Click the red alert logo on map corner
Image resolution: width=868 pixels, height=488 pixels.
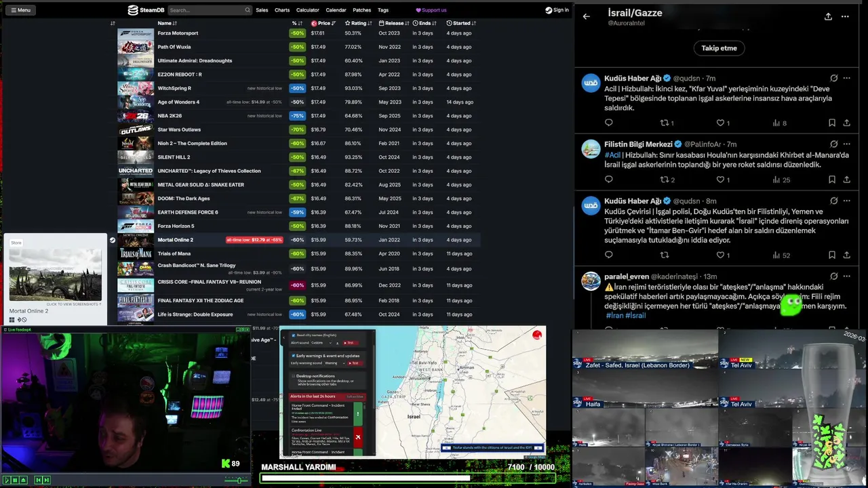click(537, 334)
